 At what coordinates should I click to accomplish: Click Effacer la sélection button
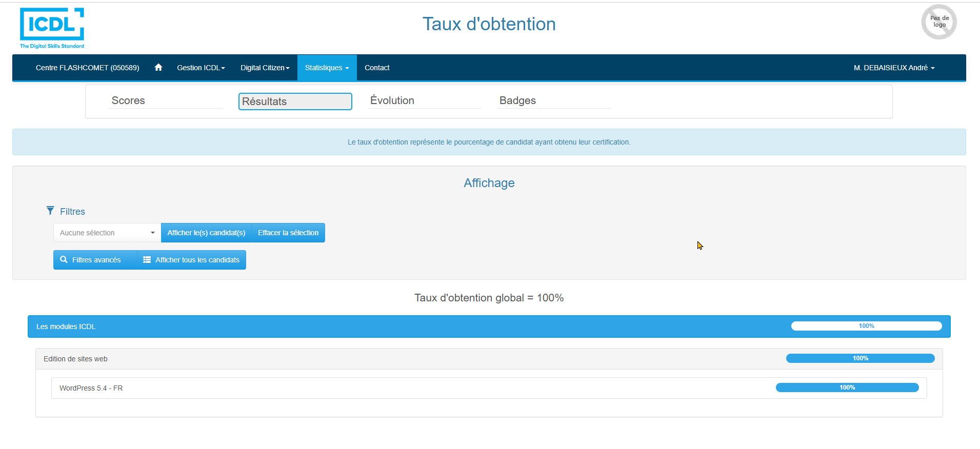tap(288, 233)
